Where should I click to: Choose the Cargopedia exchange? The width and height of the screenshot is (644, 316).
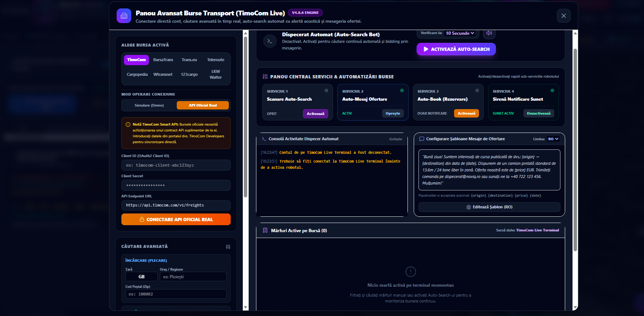(x=137, y=74)
